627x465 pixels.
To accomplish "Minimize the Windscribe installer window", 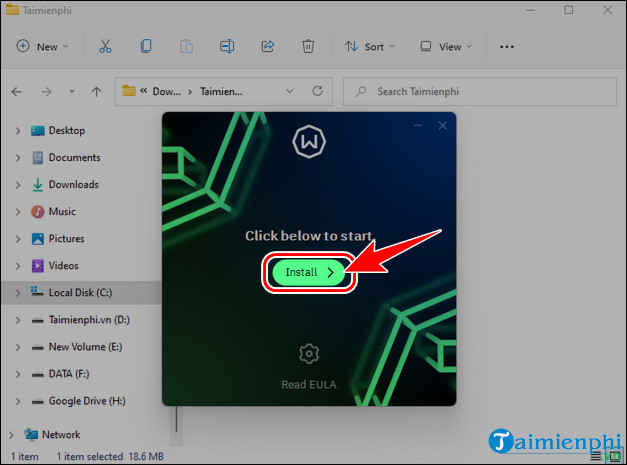I will [x=418, y=126].
